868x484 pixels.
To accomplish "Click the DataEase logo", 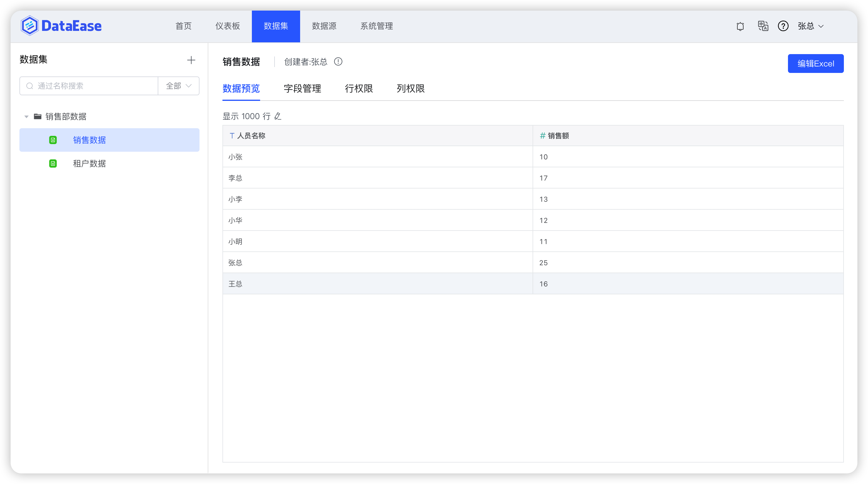I will point(61,26).
